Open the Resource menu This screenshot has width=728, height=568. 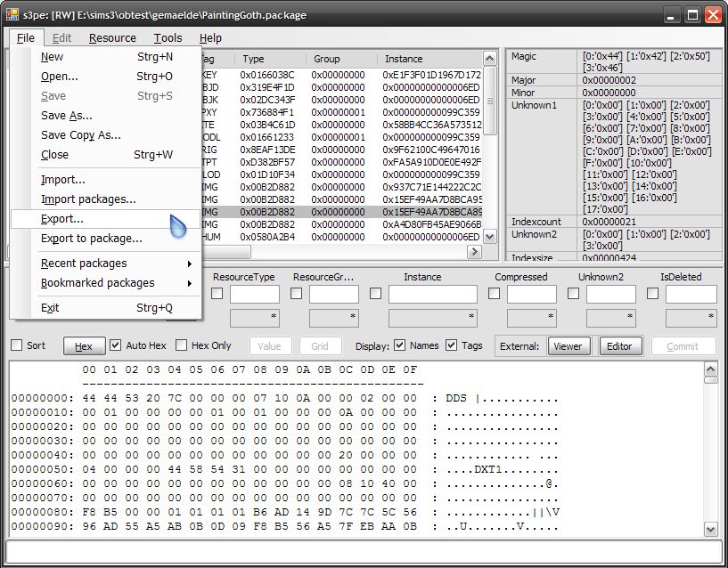pos(112,38)
